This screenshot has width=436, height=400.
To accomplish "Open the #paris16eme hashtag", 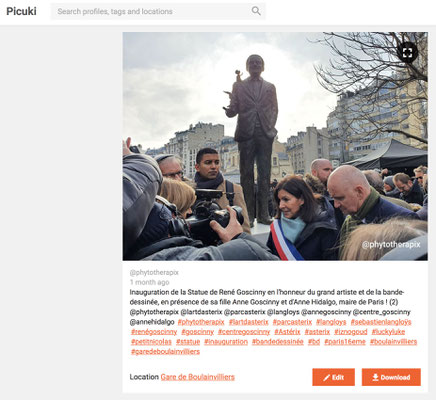I will (345, 342).
